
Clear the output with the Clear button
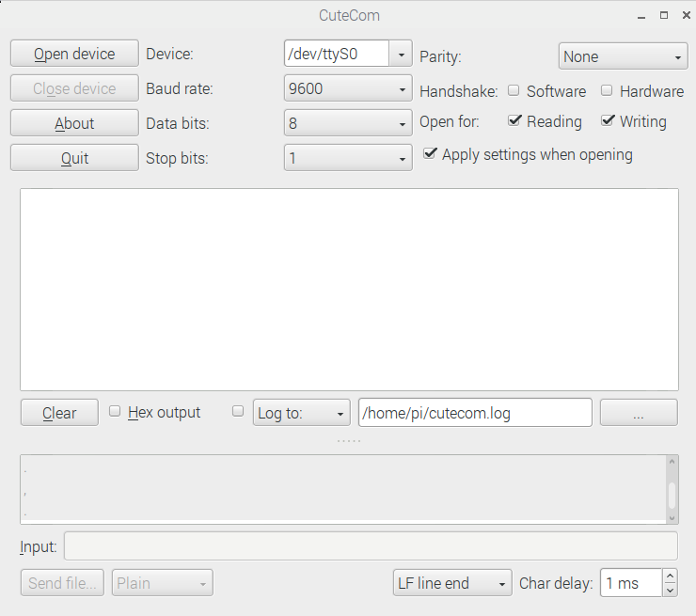[x=59, y=413]
